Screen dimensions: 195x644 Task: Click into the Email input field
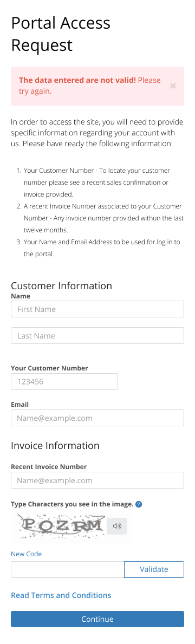(97, 418)
